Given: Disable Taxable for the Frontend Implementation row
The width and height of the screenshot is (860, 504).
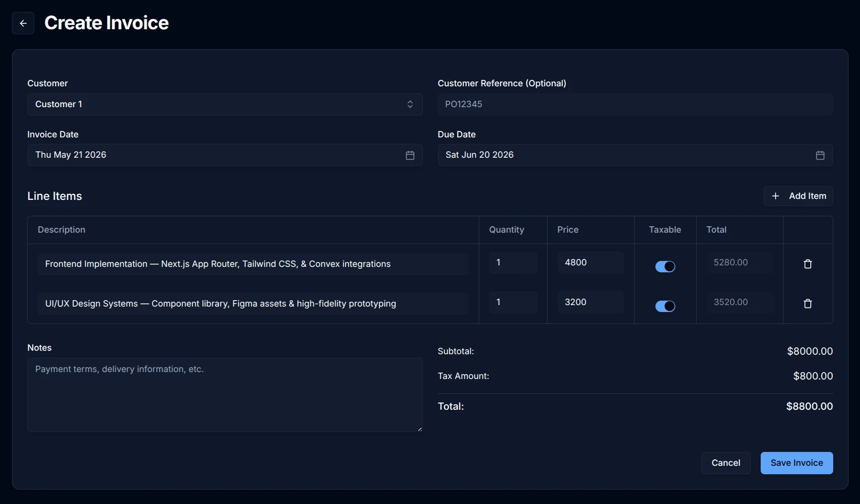Looking at the screenshot, I should point(665,266).
